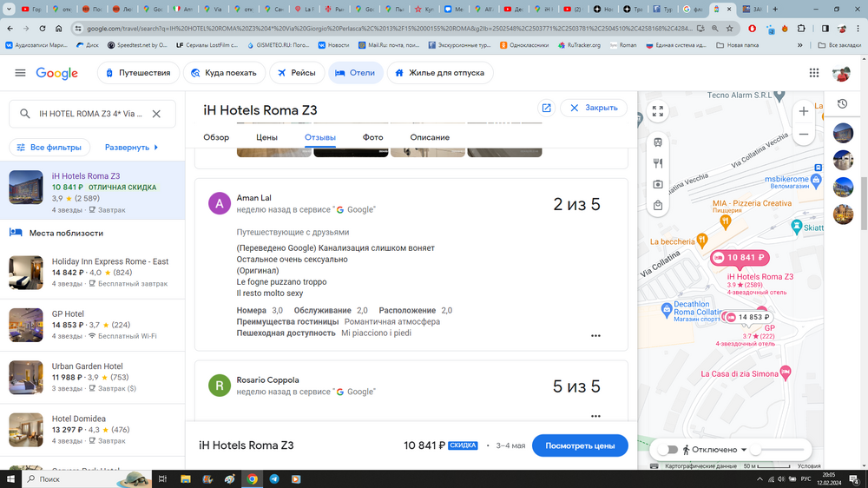
Task: Switch to the Обзор tab
Action: pos(216,137)
